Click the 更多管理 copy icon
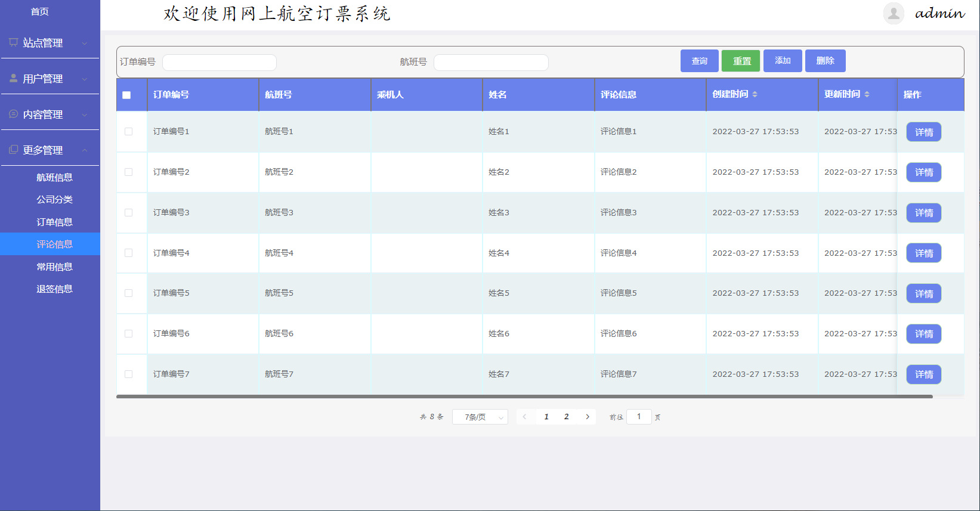Image resolution: width=980 pixels, height=511 pixels. click(13, 150)
